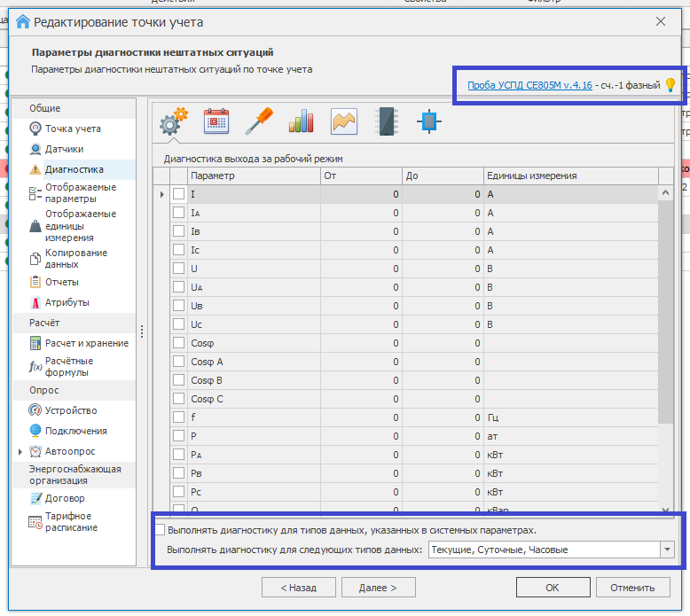Viewport: 690px width, 616px height.
Task: Open the calendar diagnostics tab icon
Action: (216, 121)
